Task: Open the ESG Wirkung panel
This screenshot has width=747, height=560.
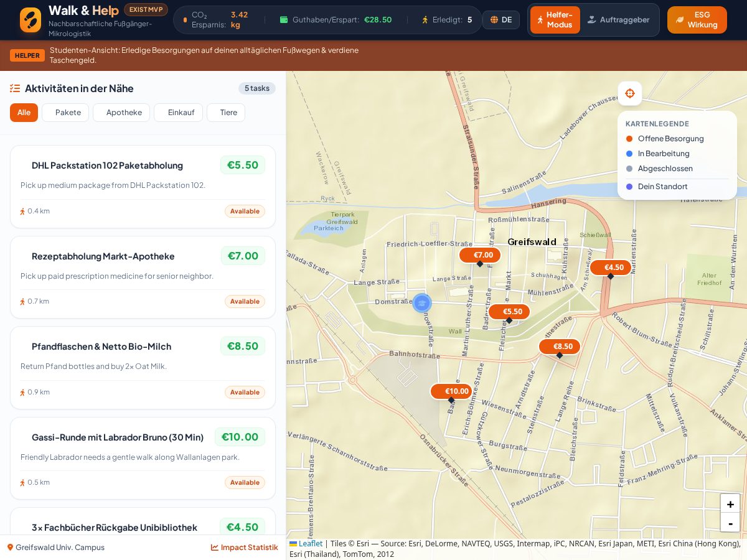Action: pyautogui.click(x=697, y=20)
